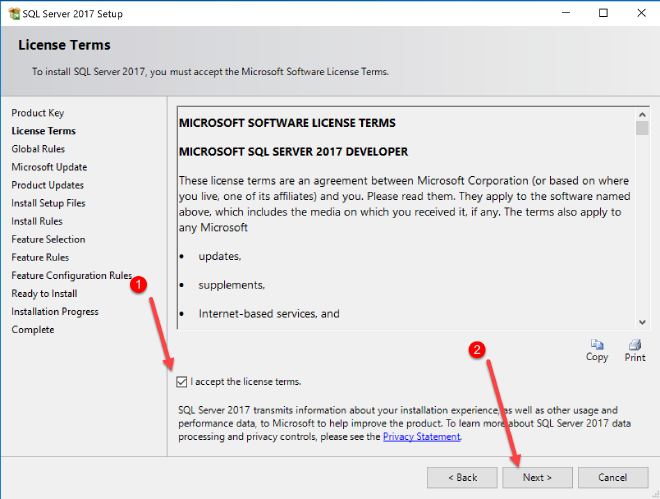Cancel the SQL Server setup
Screen dimensions: 660x499
612,477
